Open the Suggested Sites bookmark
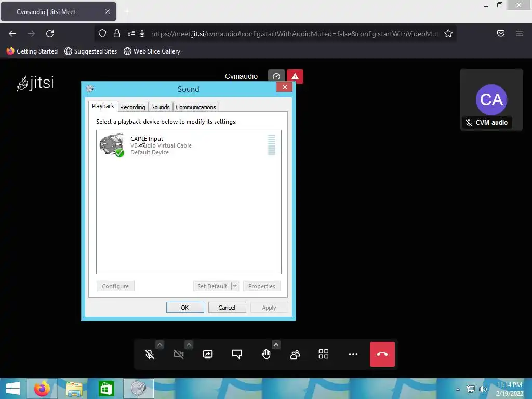Image resolution: width=532 pixels, height=399 pixels. pyautogui.click(x=91, y=51)
